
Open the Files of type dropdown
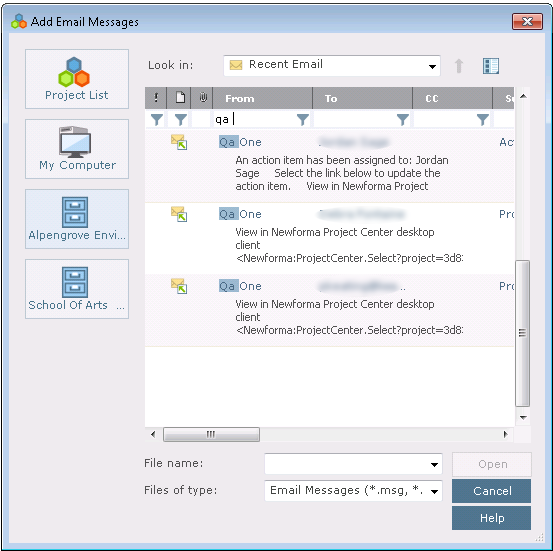click(434, 491)
